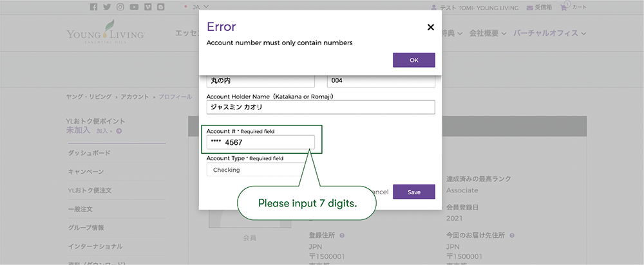Open the Instagram icon link

click(x=120, y=7)
